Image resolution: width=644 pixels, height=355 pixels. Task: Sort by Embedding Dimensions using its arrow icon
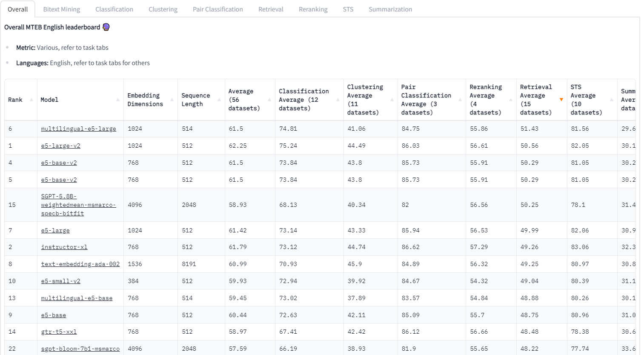[x=173, y=100]
